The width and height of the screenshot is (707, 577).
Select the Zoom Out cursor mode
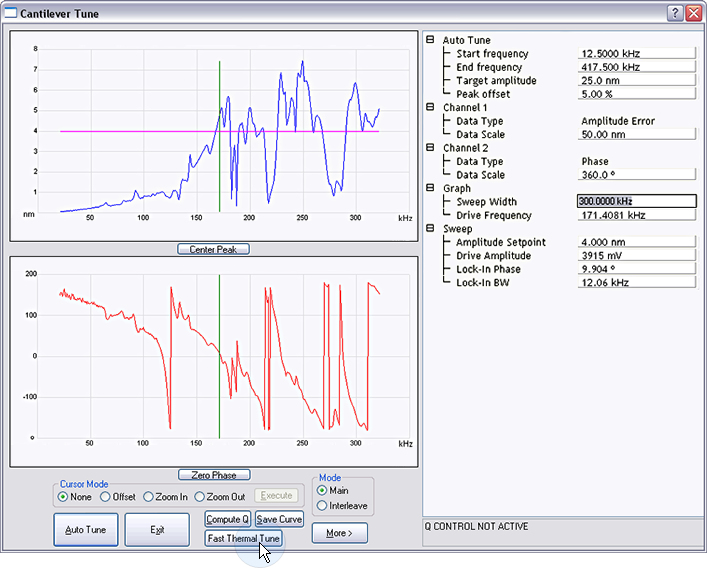click(199, 497)
